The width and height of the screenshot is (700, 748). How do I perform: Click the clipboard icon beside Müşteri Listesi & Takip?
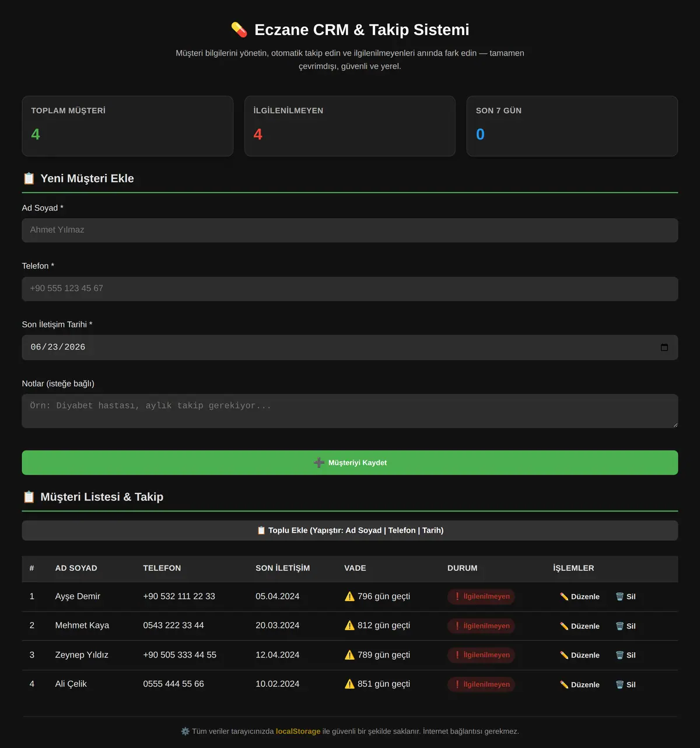point(29,497)
